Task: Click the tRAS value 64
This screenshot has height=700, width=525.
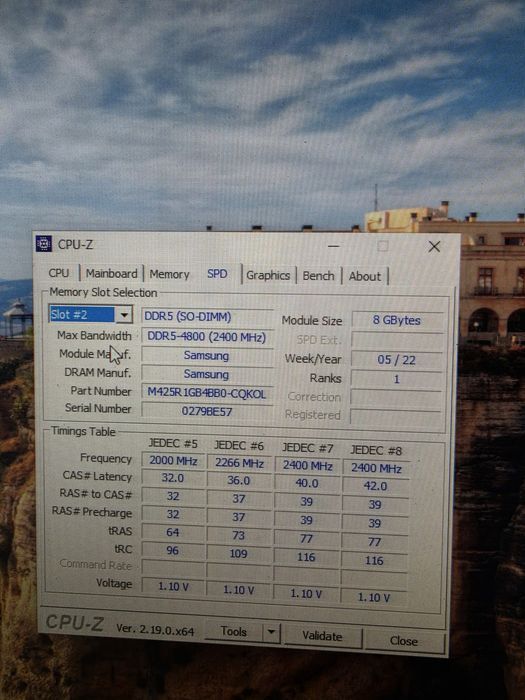Action: [x=173, y=532]
